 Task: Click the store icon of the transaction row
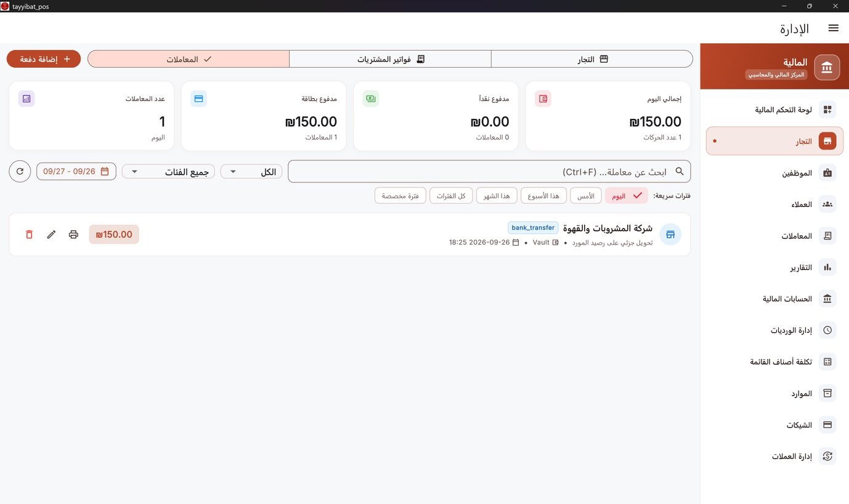coord(670,234)
